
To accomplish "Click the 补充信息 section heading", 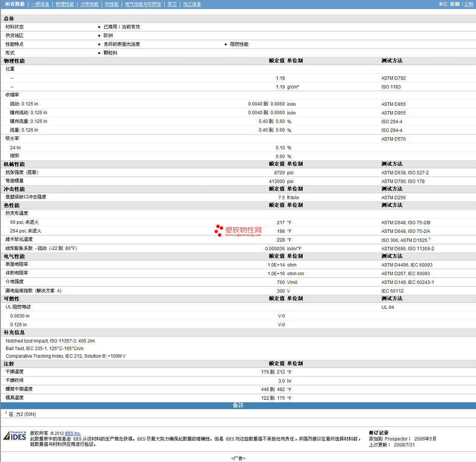I will coord(14,333).
